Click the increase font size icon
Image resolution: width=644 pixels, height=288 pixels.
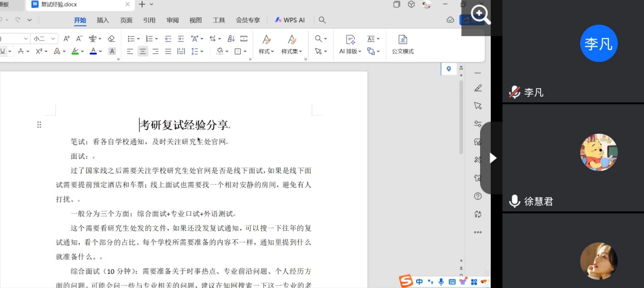[x=66, y=39]
